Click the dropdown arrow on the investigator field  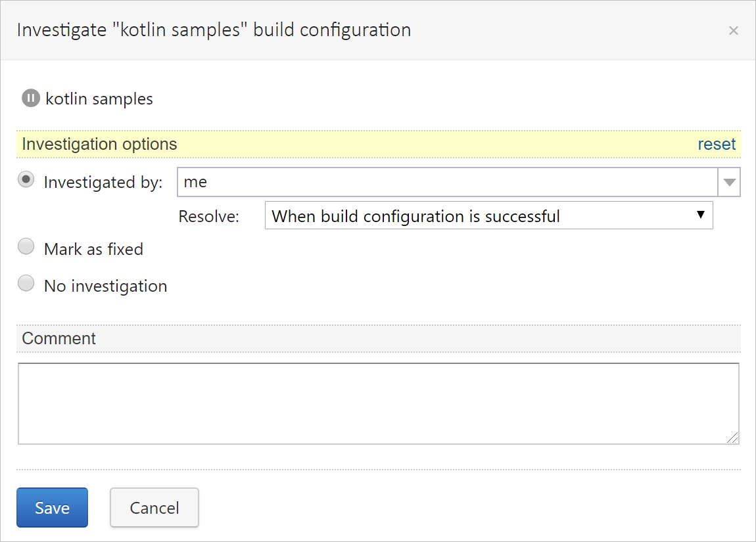point(729,182)
